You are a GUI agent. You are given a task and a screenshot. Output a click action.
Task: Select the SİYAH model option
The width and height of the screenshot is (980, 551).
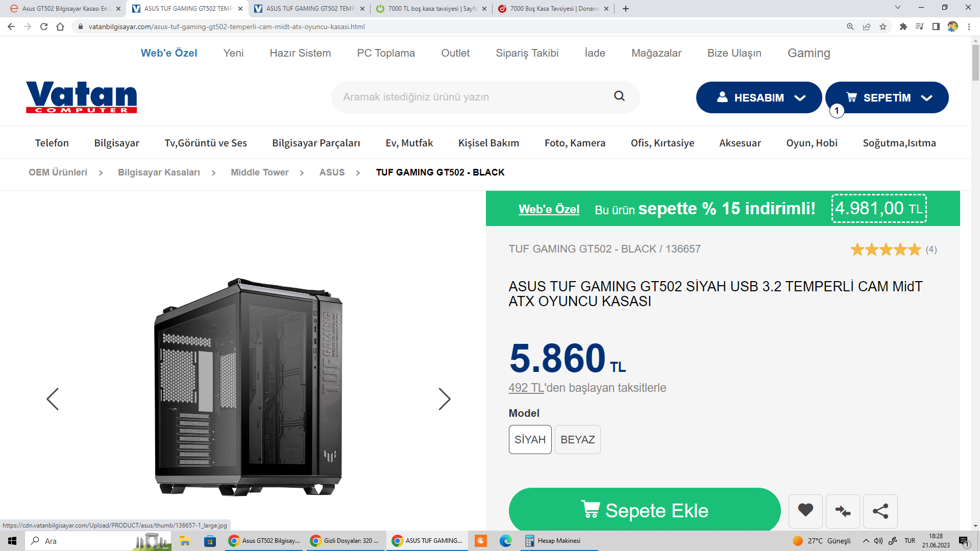[530, 439]
